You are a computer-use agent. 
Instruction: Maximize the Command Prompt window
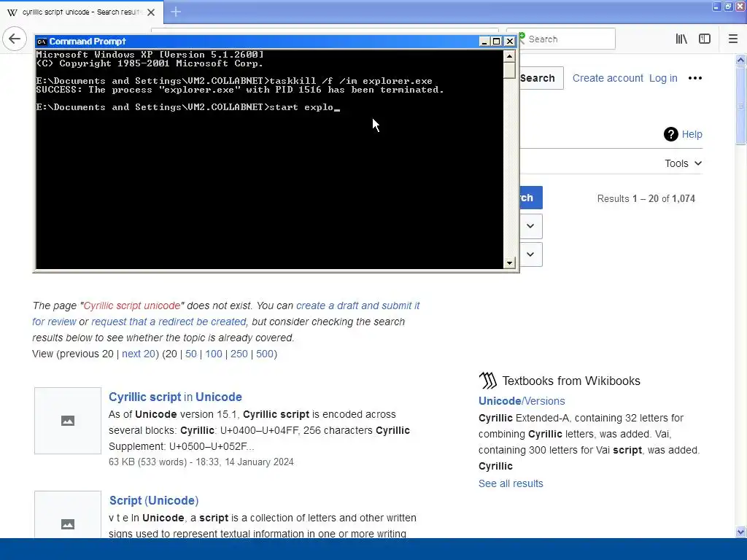[x=496, y=42]
